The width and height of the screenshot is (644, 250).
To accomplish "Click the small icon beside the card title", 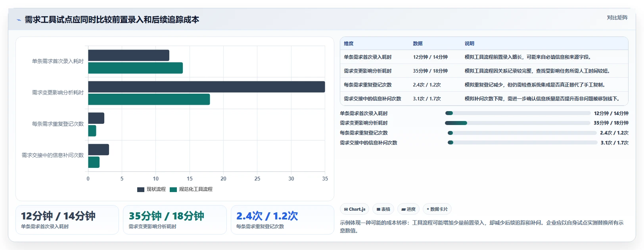I will pos(19,20).
